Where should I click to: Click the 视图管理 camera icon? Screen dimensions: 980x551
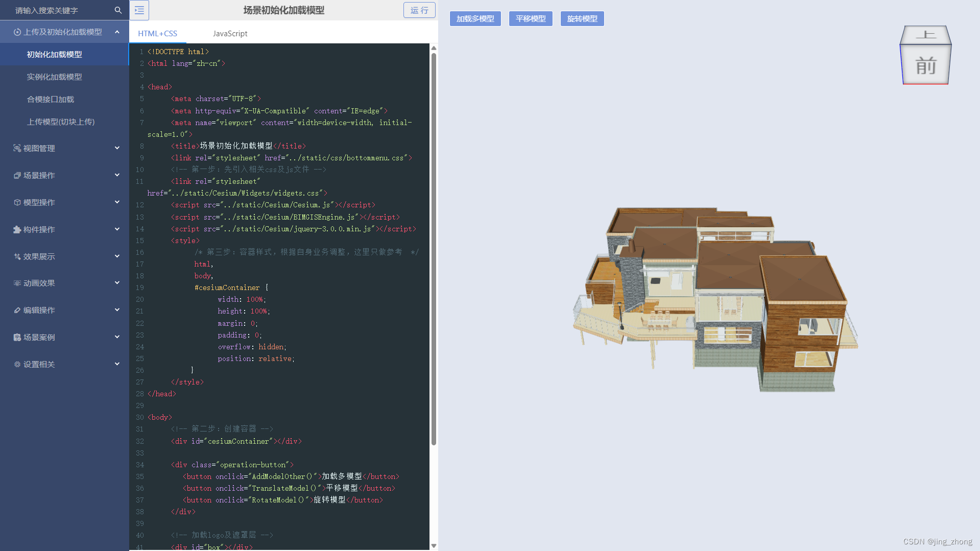(x=17, y=148)
